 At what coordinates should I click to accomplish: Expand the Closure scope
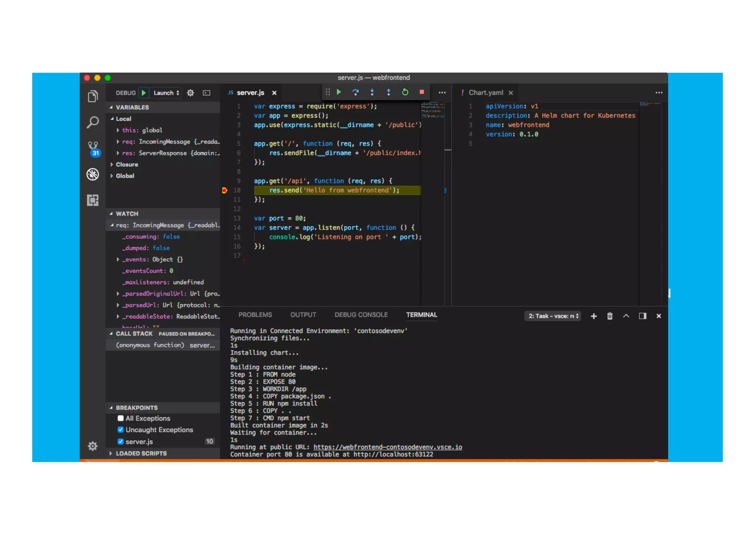(111, 164)
